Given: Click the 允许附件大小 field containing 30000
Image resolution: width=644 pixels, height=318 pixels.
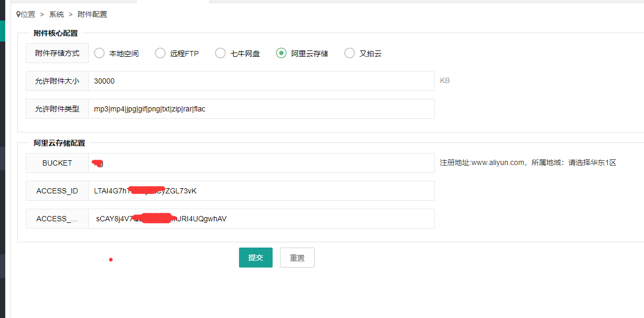Looking at the screenshot, I should point(261,81).
